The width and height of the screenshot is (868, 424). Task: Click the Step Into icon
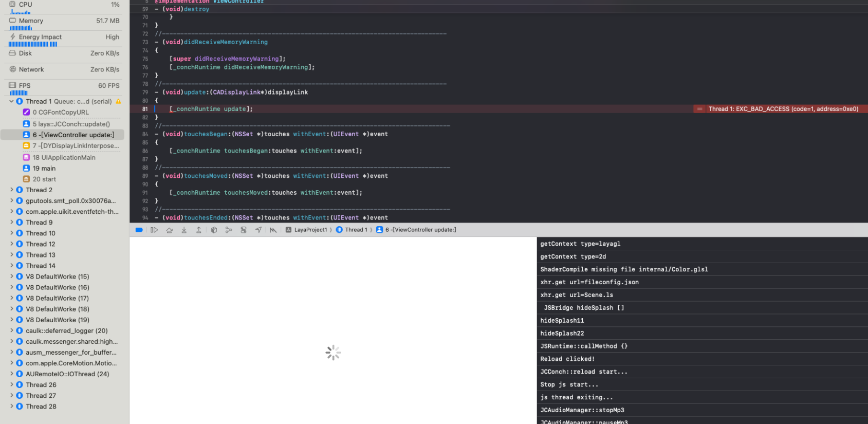pos(184,230)
